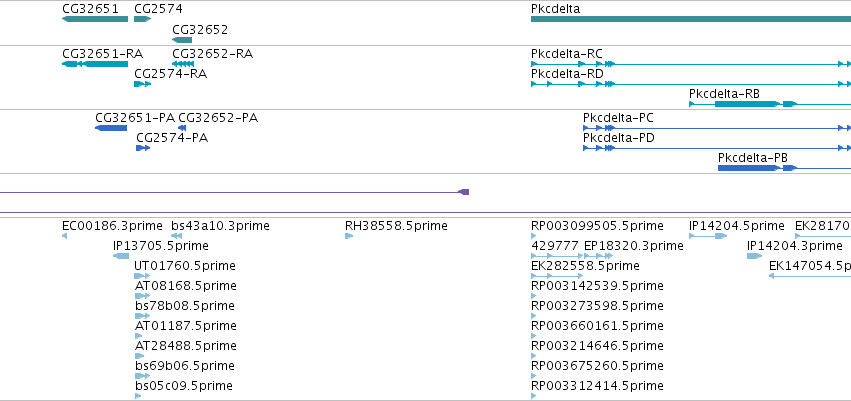Select the purple feature end marker
851x401 pixels.
pos(463,192)
